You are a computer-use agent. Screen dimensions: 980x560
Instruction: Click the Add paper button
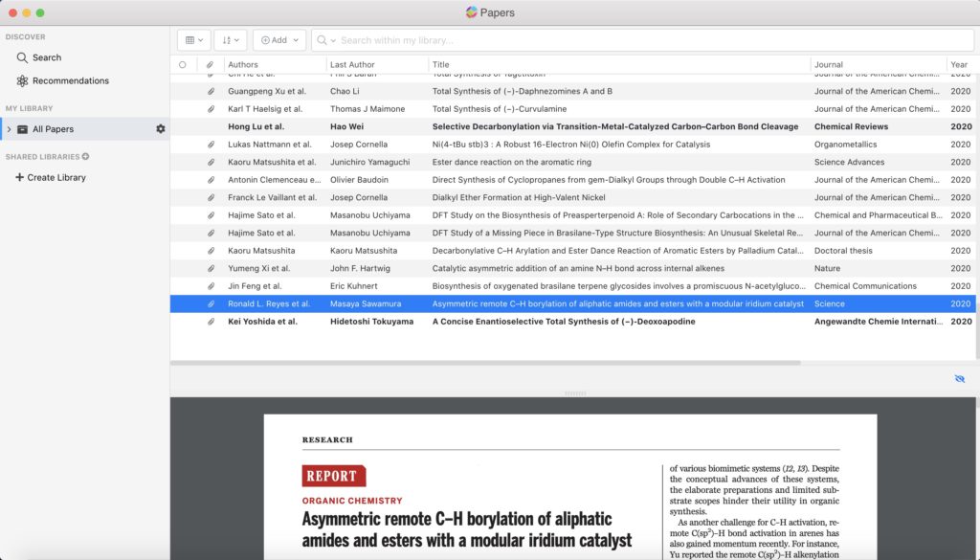coord(279,40)
